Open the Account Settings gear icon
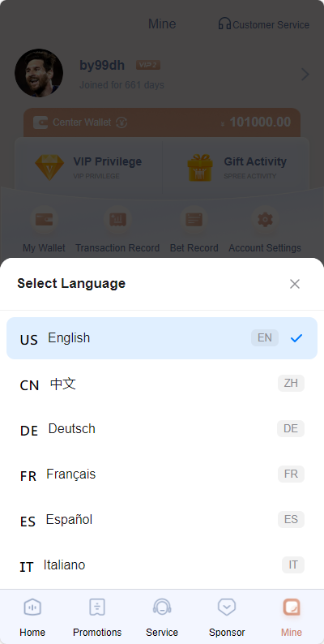Viewport: 324px width, 644px height. tap(265, 220)
